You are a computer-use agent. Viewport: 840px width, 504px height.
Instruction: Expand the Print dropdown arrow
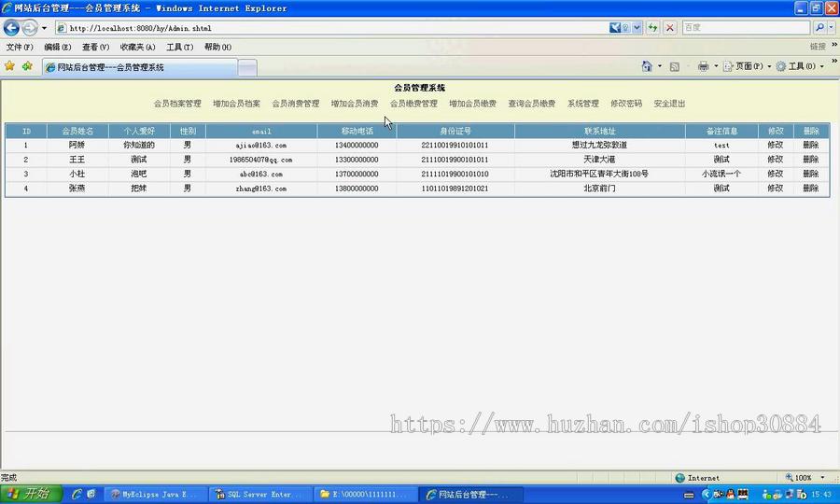pyautogui.click(x=716, y=66)
